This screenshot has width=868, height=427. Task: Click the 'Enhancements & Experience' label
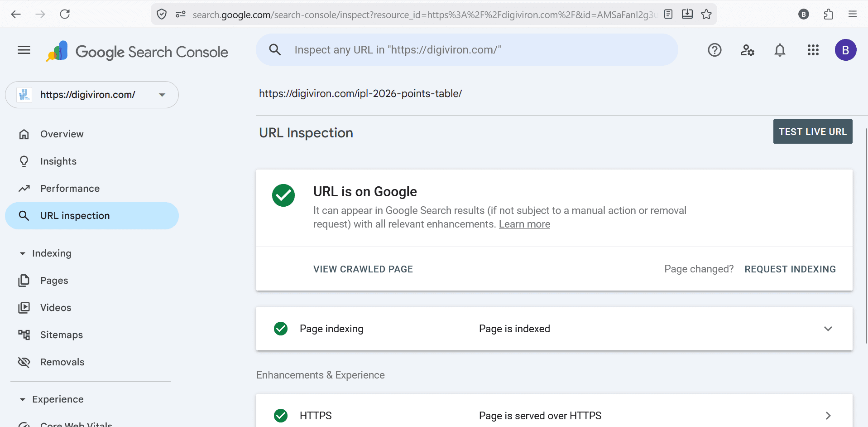coord(321,375)
